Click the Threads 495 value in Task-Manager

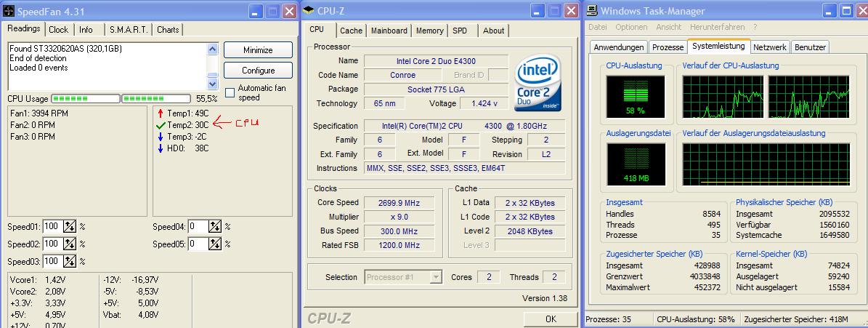click(x=713, y=225)
